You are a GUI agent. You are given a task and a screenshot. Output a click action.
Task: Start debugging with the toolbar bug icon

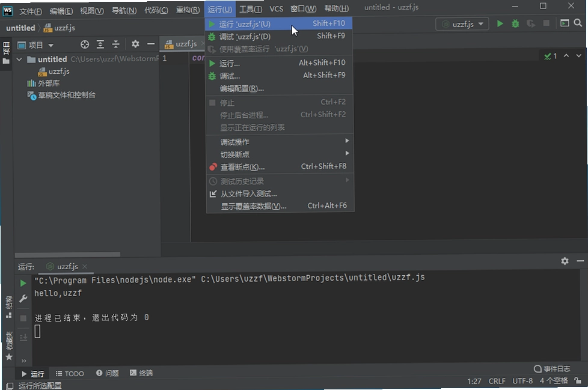(x=515, y=24)
